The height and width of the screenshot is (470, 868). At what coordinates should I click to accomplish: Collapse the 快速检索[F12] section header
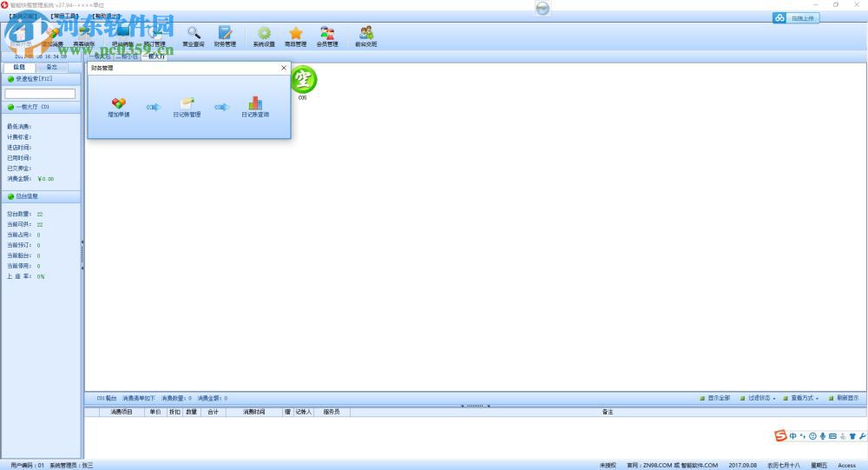point(41,79)
